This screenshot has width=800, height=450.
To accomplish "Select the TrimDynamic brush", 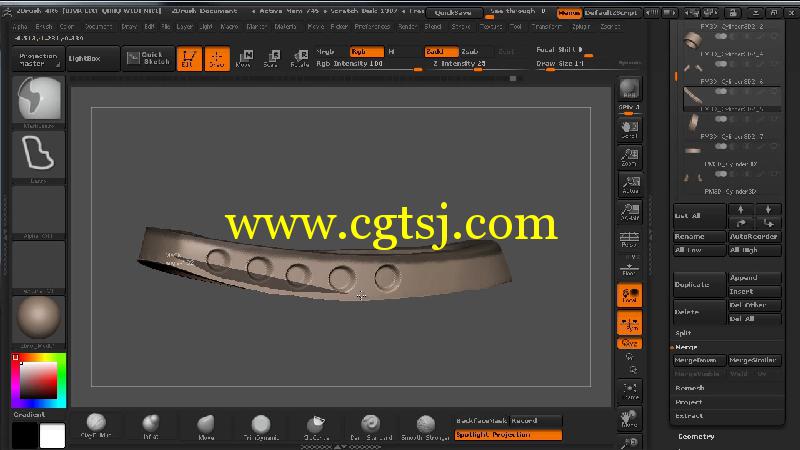I will [x=261, y=426].
